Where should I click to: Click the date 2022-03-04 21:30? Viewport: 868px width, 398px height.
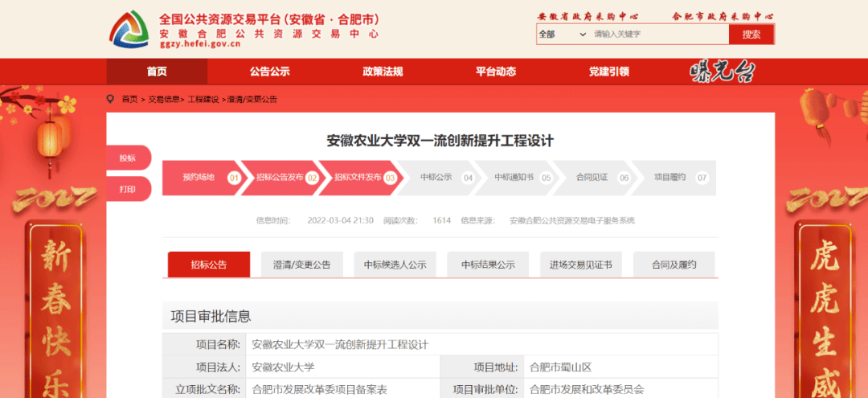341,220
